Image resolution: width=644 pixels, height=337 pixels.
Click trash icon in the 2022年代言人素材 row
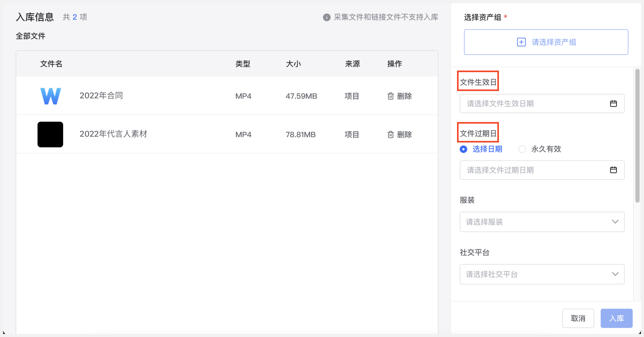click(391, 135)
